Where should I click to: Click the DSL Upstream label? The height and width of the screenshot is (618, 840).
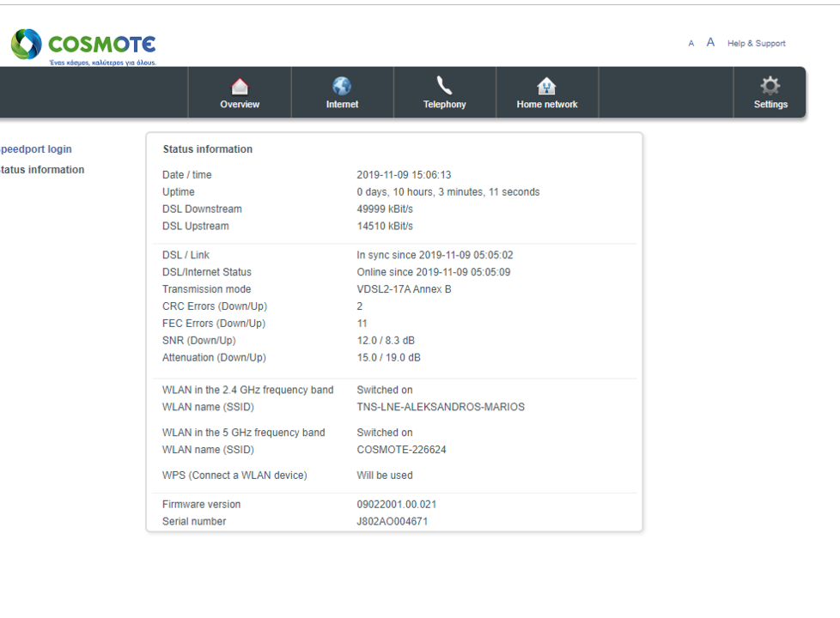pos(196,227)
